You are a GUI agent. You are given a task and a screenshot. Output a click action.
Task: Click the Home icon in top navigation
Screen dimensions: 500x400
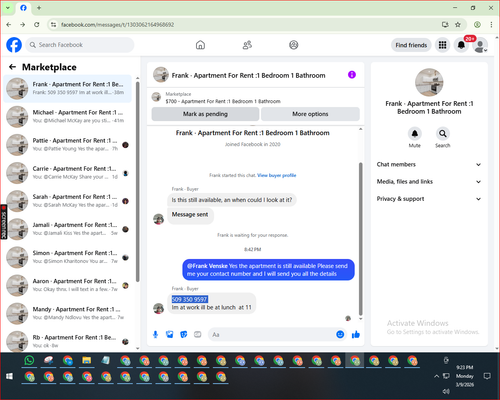coord(200,45)
